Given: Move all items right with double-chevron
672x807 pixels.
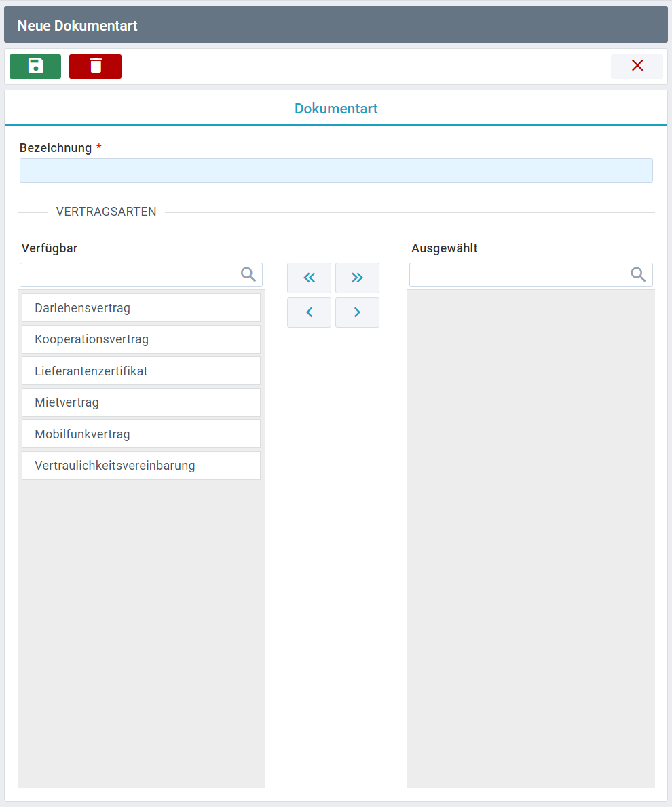Looking at the screenshot, I should coord(357,278).
